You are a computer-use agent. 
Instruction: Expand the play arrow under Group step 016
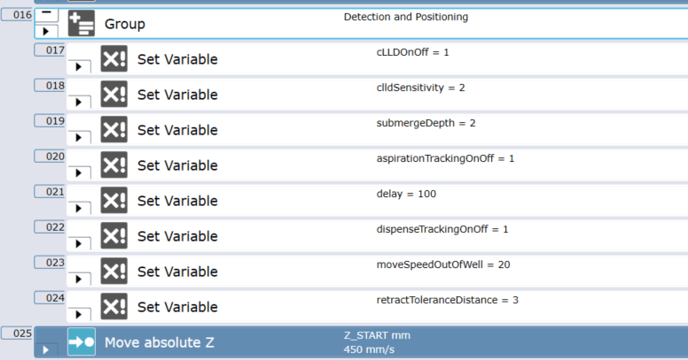click(x=46, y=31)
